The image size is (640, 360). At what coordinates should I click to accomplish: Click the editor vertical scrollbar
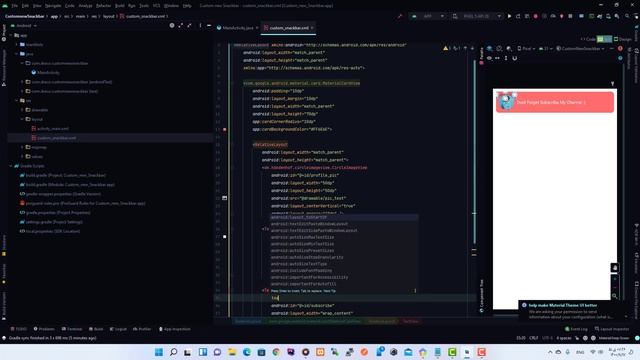click(474, 151)
